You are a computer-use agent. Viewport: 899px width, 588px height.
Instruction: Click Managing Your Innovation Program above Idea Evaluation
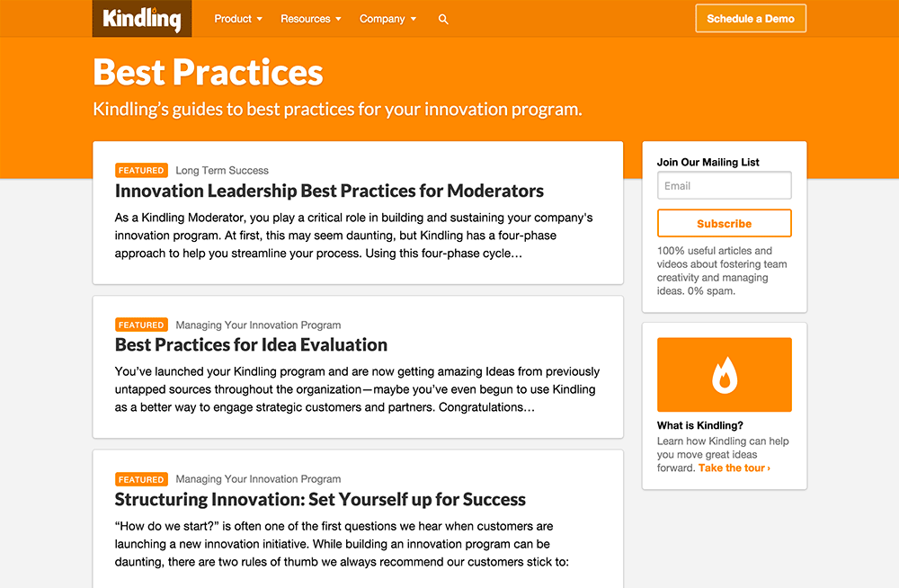point(258,325)
